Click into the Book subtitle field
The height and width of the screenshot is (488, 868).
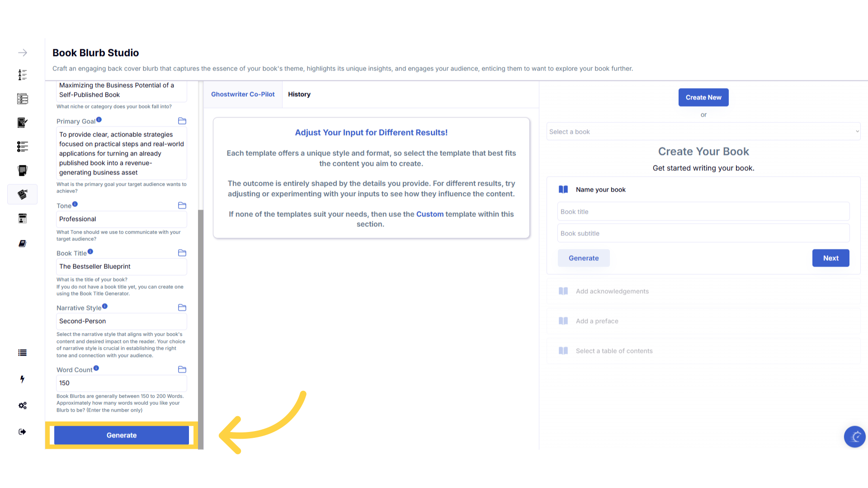click(x=703, y=234)
